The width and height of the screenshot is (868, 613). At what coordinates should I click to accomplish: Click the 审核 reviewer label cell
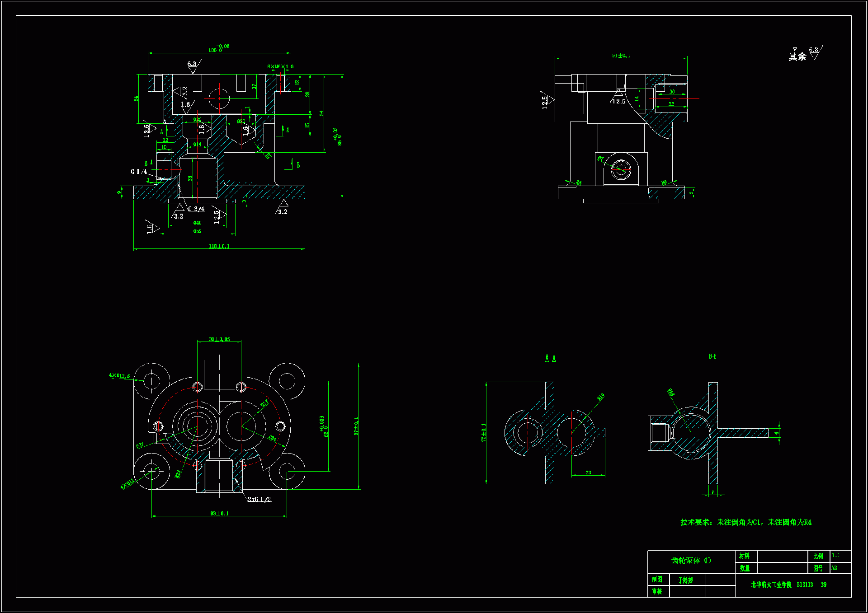click(x=657, y=591)
